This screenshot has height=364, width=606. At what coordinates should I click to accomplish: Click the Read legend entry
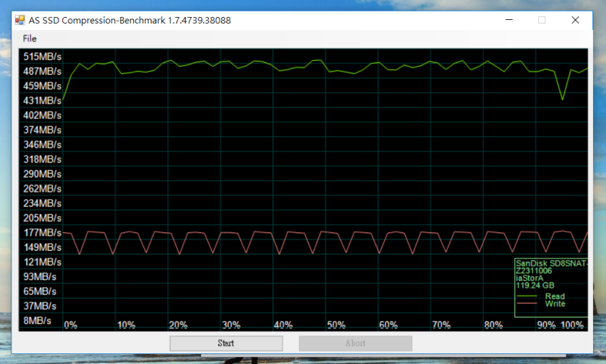555,296
